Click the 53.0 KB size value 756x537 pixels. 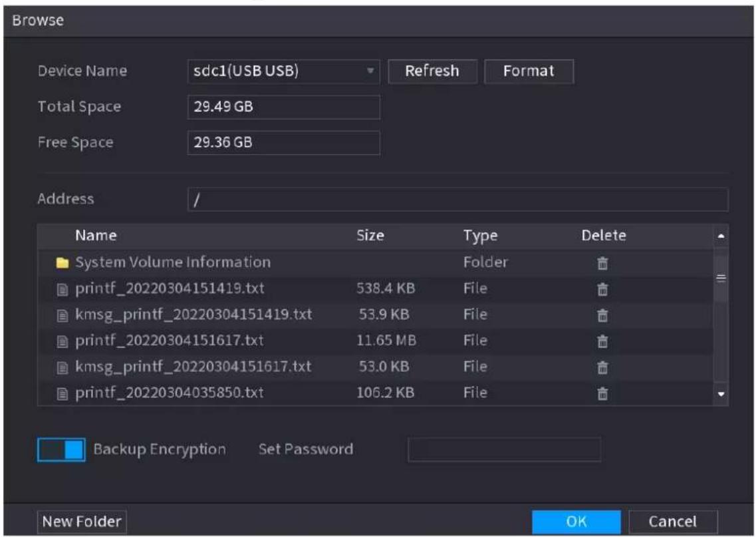(384, 367)
